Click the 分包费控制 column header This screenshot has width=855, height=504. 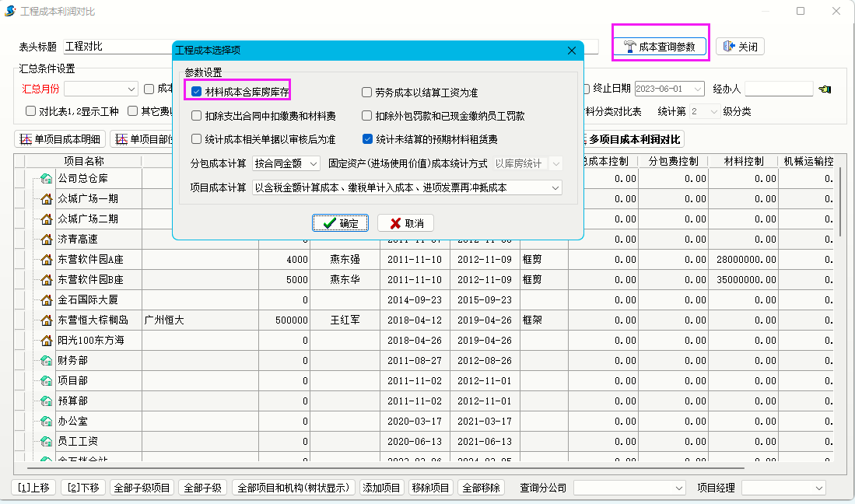(x=674, y=161)
